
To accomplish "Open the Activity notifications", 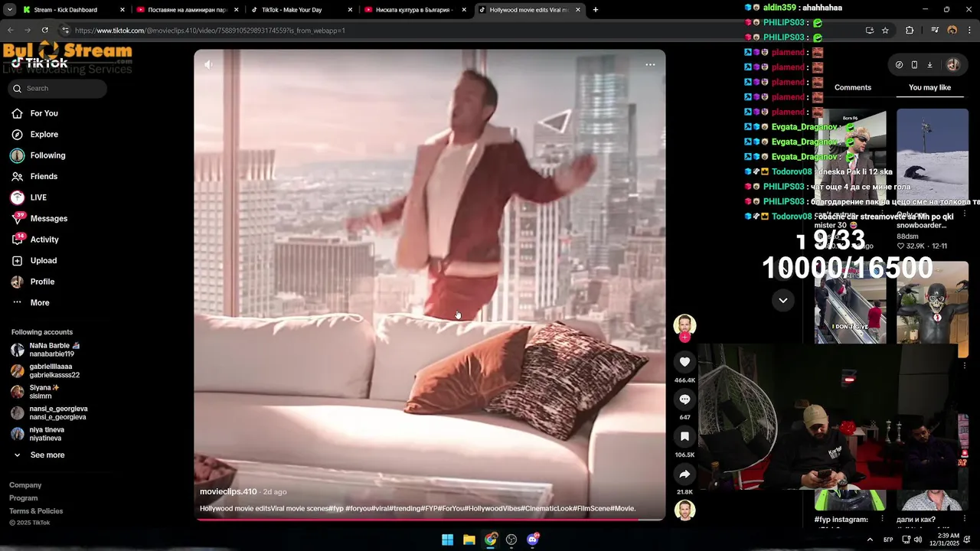I will [44, 240].
